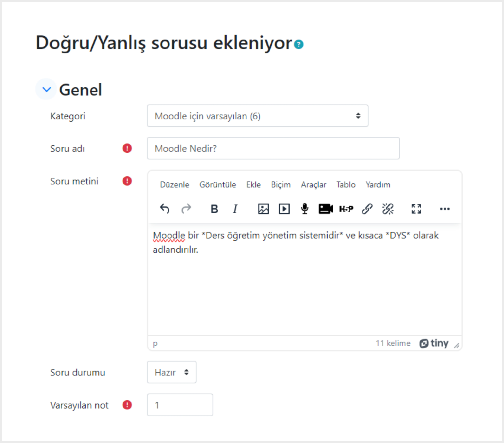Click the required icon next to Soru metini
The width and height of the screenshot is (504, 443).
pos(127,181)
